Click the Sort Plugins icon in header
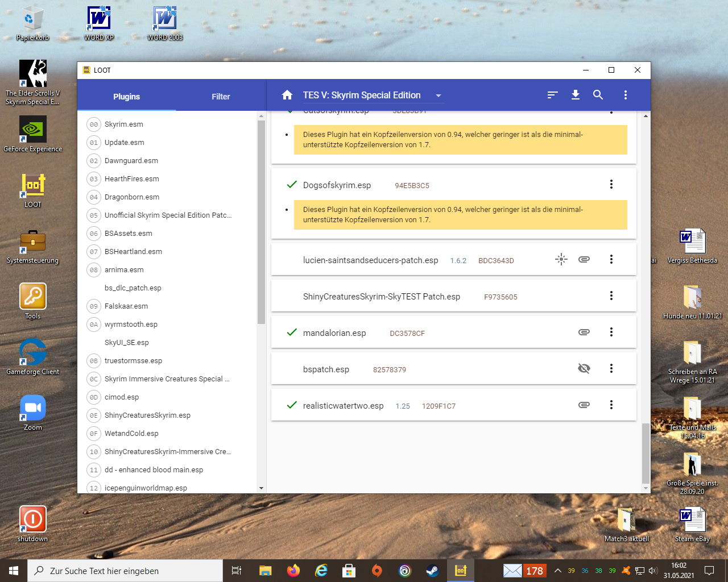The image size is (728, 582). click(552, 95)
